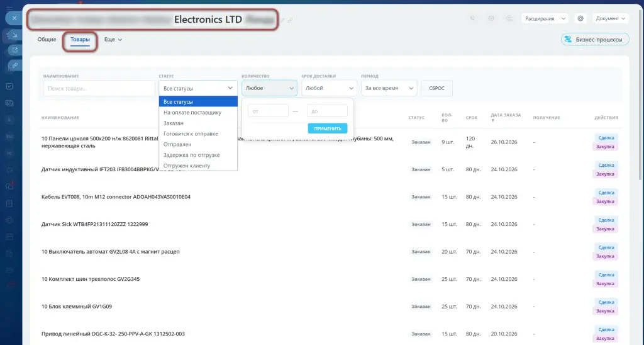
Task: Click the СБРОС reset button
Action: [x=436, y=88]
